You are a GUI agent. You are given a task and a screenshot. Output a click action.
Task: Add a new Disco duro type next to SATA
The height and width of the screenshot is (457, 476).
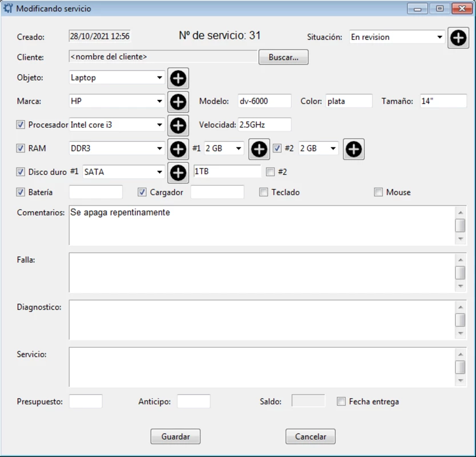[x=178, y=173]
